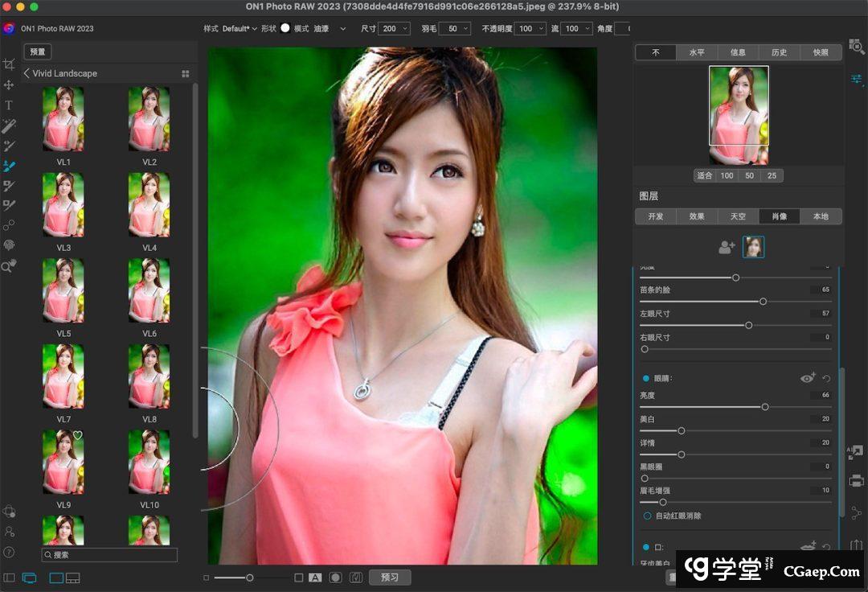Screen dimensions: 868x592
Task: Click the grid view icon in presets
Action: coord(186,73)
